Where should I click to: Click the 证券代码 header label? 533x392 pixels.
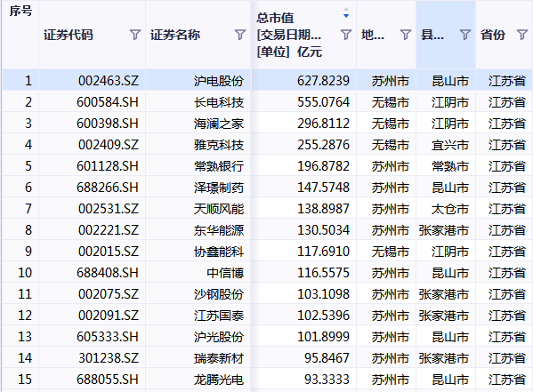coord(68,35)
